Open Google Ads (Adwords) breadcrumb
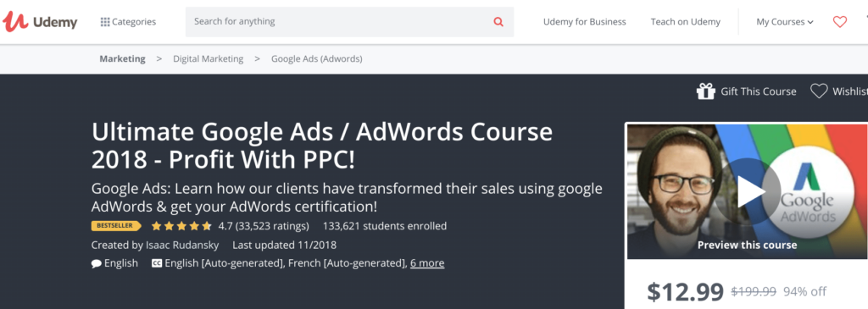The width and height of the screenshot is (868, 309). click(x=317, y=58)
